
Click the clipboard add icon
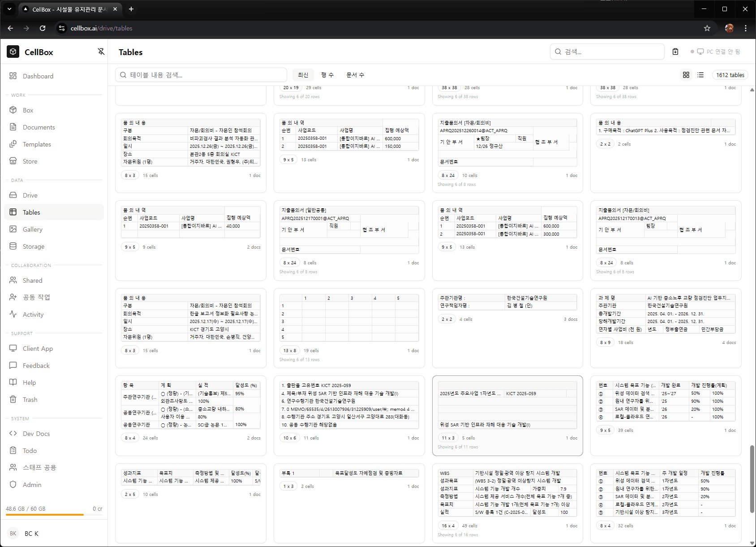[x=675, y=52]
